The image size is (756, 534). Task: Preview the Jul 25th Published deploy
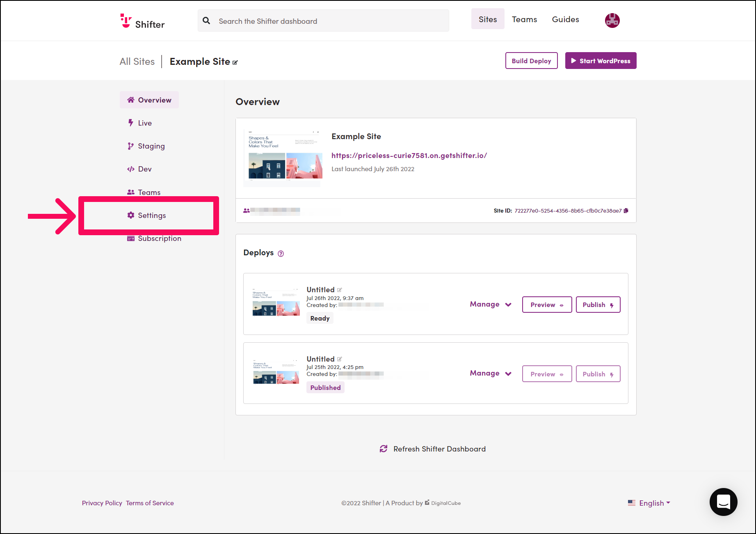pyautogui.click(x=547, y=374)
